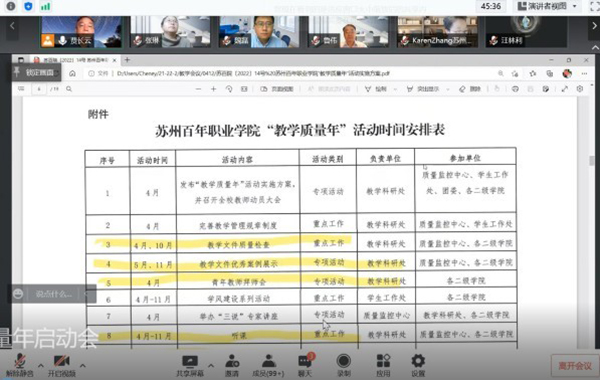Fit the PDF page to width

point(244,89)
